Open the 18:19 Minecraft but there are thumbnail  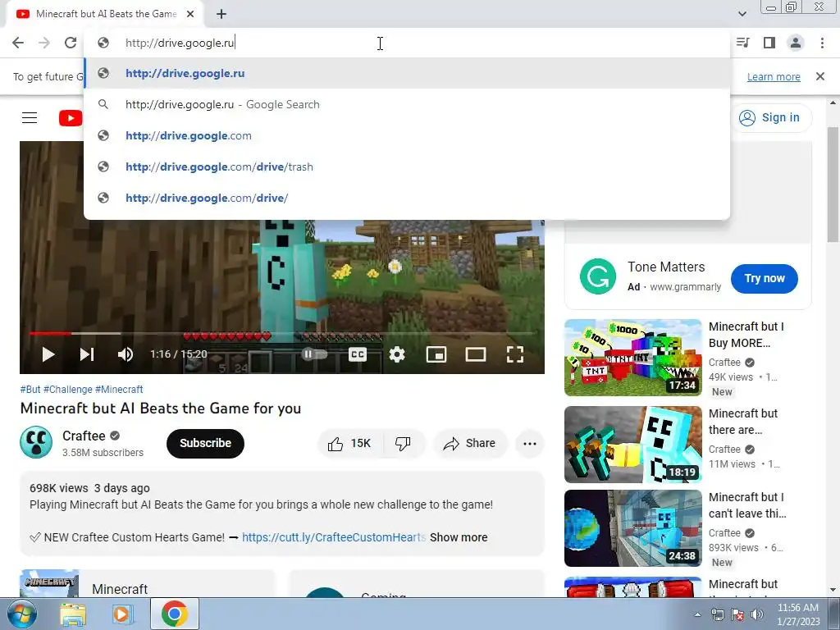click(x=632, y=444)
